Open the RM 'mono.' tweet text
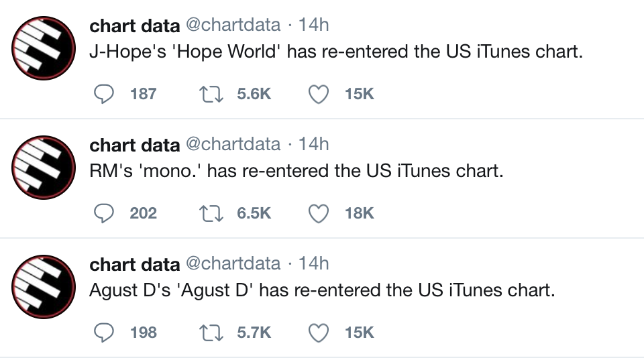Screen dimensions: 644x358 coord(296,171)
